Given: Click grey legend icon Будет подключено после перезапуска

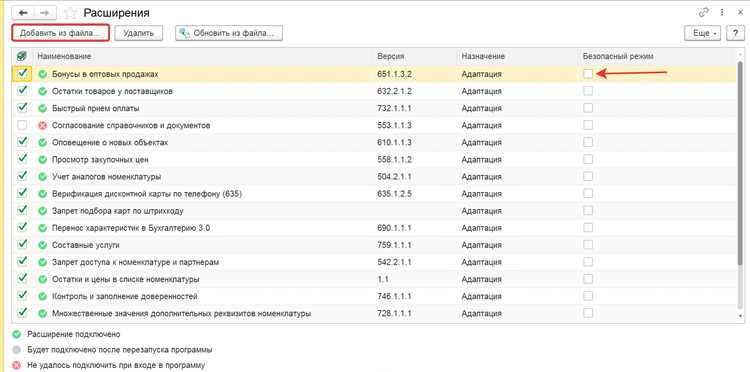Looking at the screenshot, I should point(17,350).
